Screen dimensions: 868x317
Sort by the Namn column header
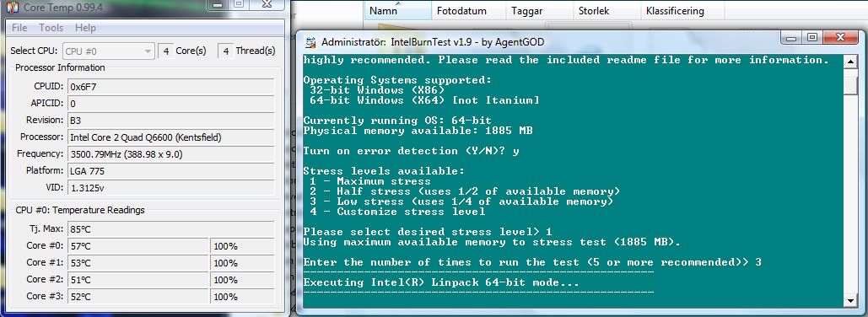[397, 10]
